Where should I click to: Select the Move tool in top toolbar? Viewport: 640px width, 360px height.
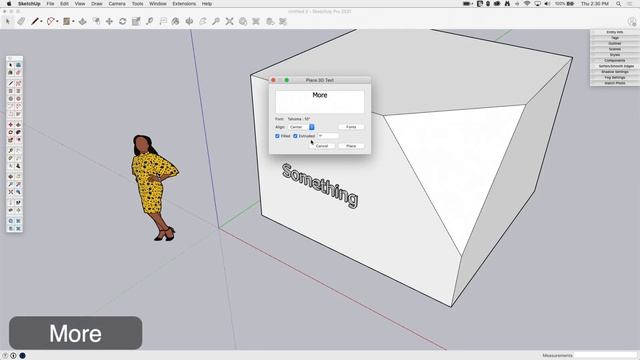click(x=109, y=21)
